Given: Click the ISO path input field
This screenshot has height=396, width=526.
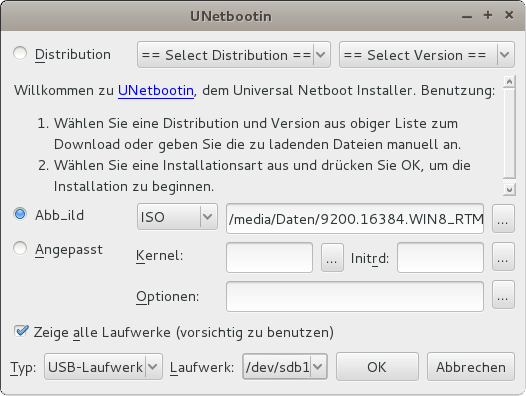Looking at the screenshot, I should tap(355, 218).
